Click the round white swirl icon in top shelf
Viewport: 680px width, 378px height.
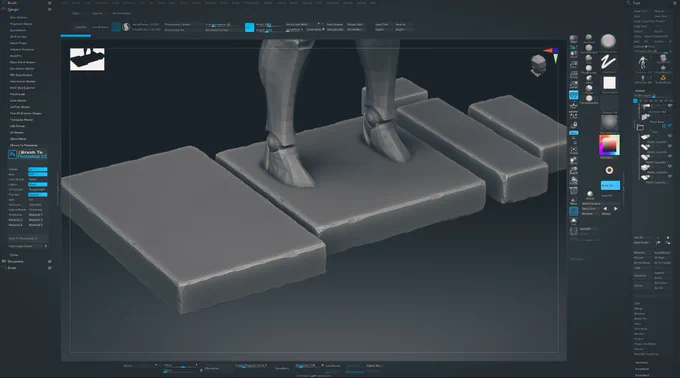point(126,27)
